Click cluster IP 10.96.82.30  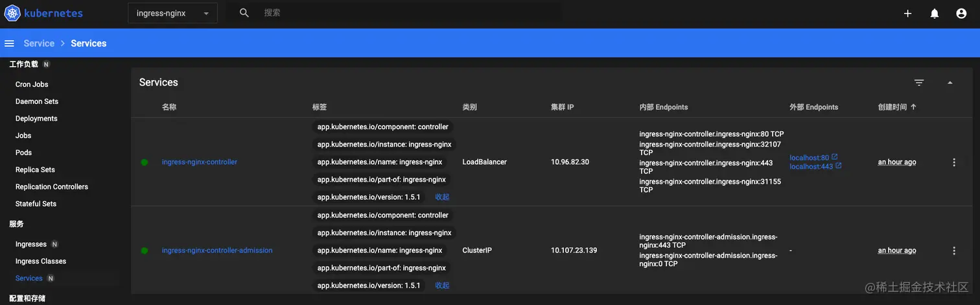[x=570, y=162]
